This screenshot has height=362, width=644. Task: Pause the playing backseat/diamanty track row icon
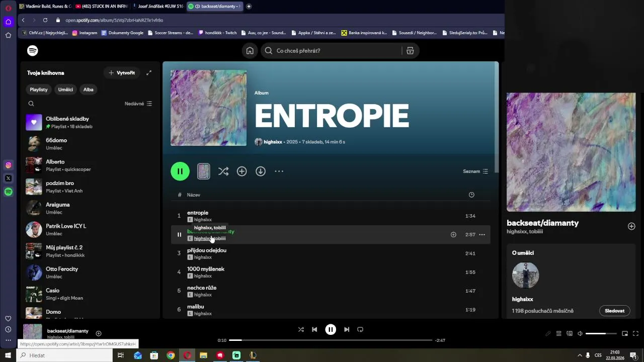[x=179, y=234]
